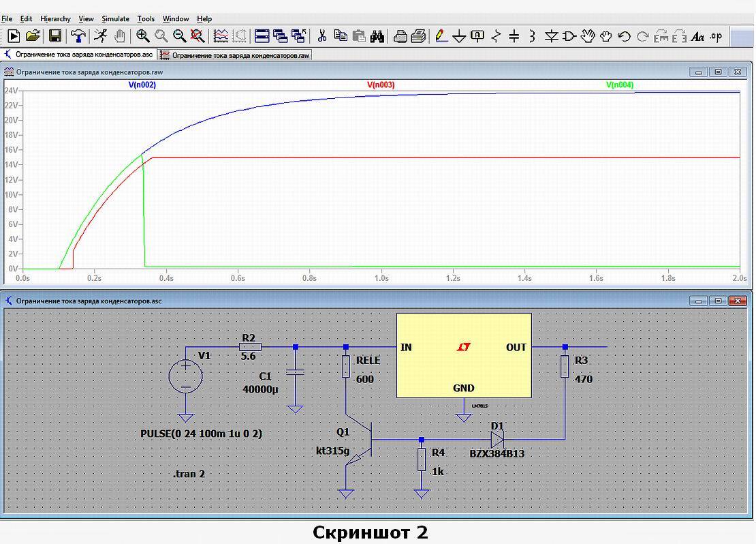This screenshot has width=756, height=544.
Task: Open the File menu
Action: [7, 19]
